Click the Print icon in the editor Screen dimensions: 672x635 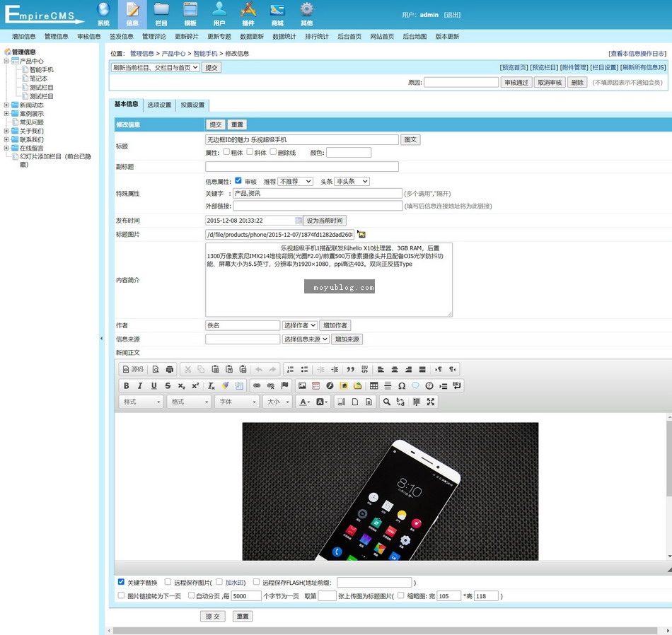[170, 369]
